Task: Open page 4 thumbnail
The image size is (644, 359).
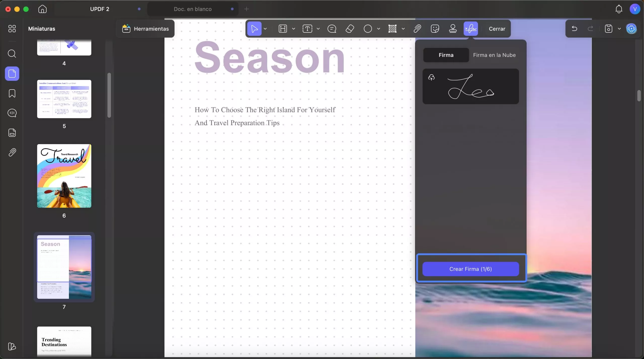Action: 64,47
